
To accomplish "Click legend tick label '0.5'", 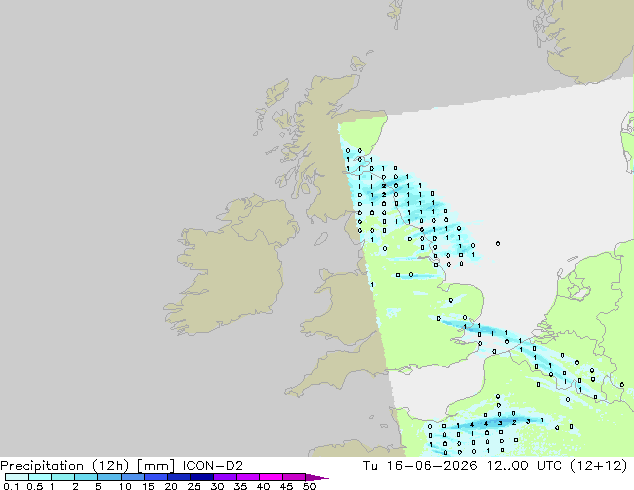I will 34,486.
